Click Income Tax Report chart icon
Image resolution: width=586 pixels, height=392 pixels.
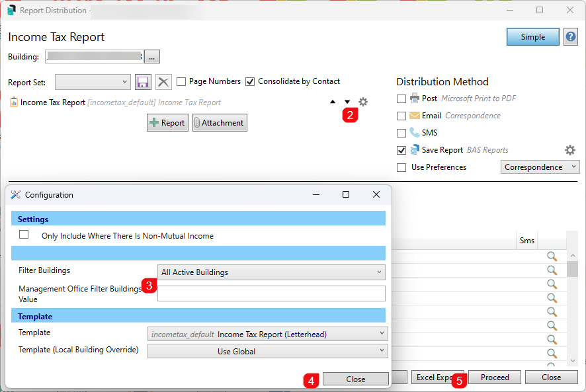click(13, 102)
